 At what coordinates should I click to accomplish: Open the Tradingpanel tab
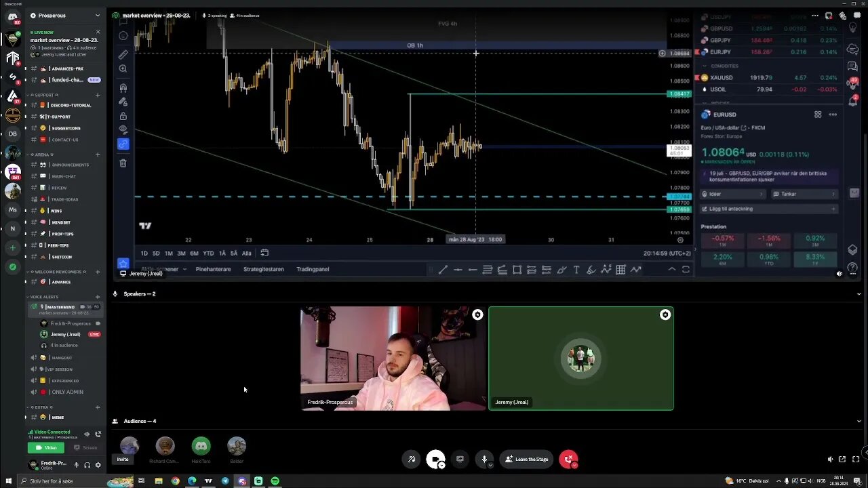coord(313,269)
